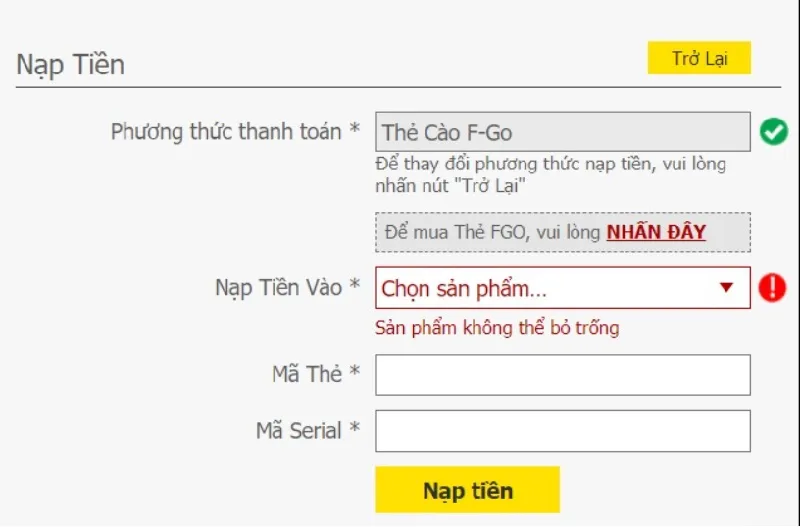
Task: Submit with the yellow "Nạp tiền" button
Action: tap(467, 490)
